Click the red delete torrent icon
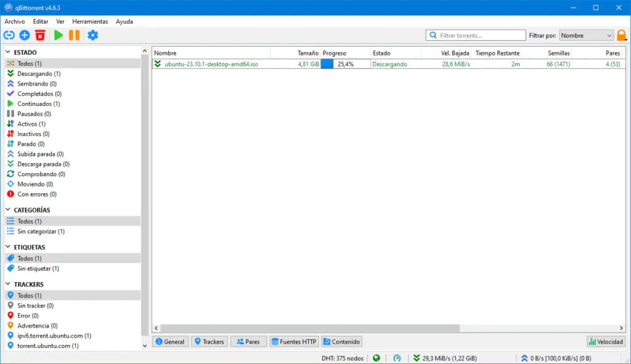Viewport: 631px width, 364px height. [40, 36]
